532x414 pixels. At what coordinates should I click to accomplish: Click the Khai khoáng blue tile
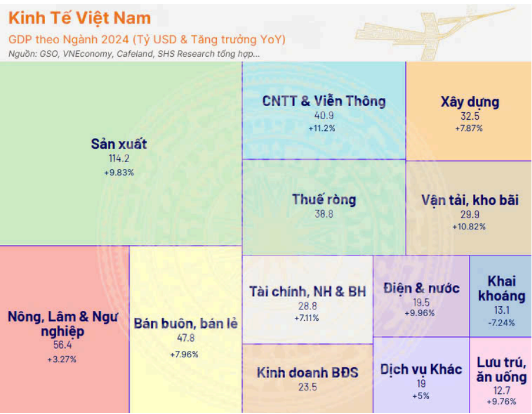pyautogui.click(x=501, y=296)
